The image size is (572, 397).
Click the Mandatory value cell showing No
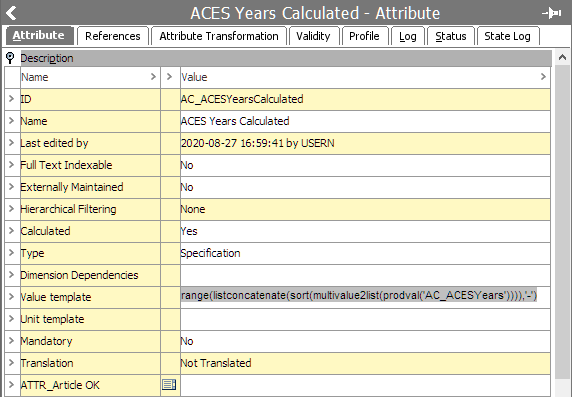[x=365, y=341]
